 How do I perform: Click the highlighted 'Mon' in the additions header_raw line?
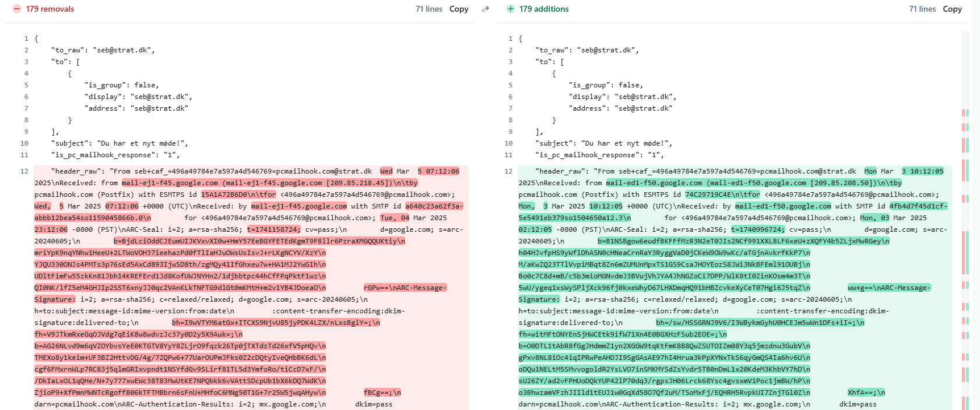(x=870, y=171)
